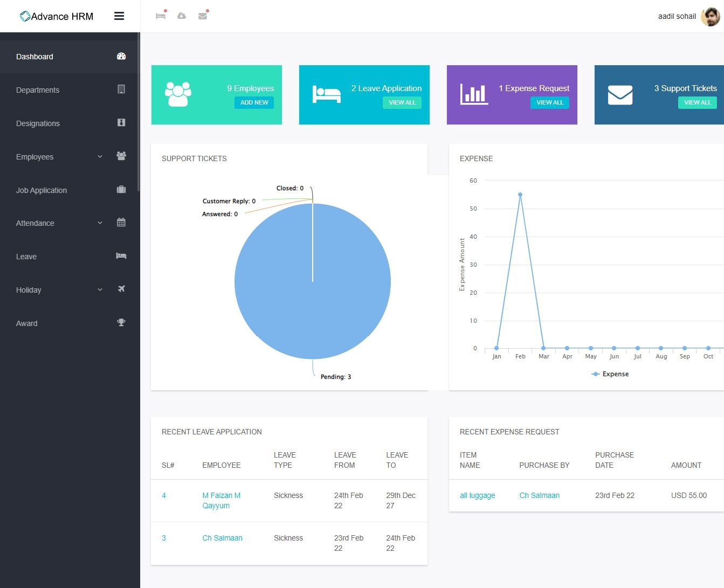Open the aadil sohail profile avatar
This screenshot has width=724, height=588.
click(x=710, y=16)
